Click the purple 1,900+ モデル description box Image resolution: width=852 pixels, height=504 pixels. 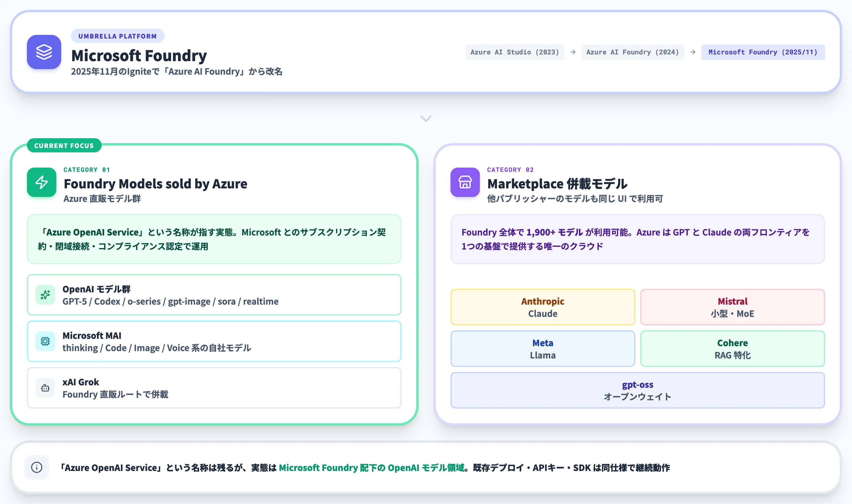point(637,239)
